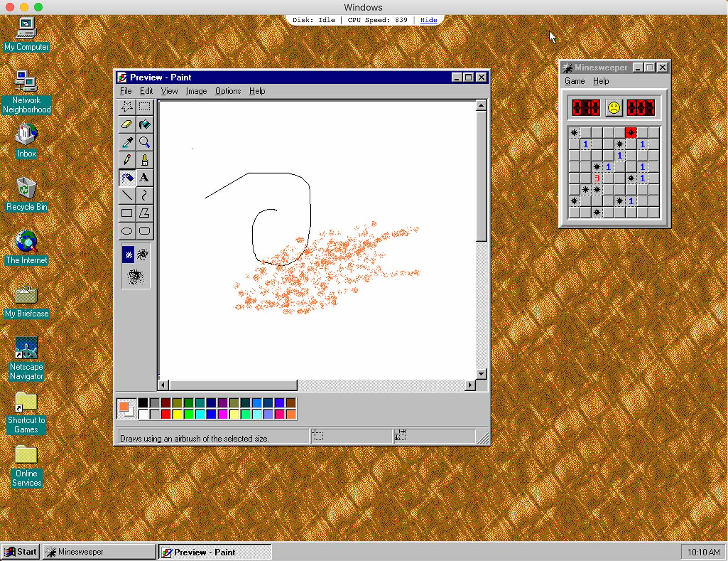Pick the yellow color swatch
Viewport: 728px width, 561px height.
click(177, 414)
